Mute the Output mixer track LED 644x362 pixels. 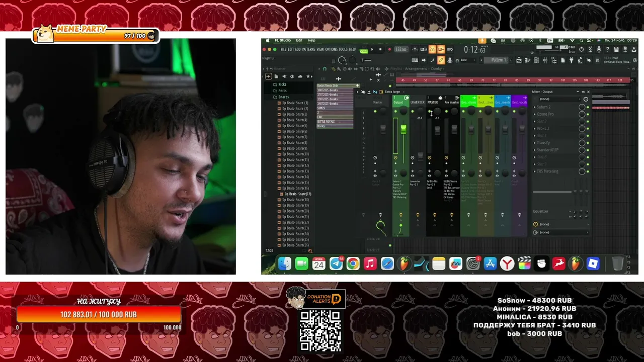395,112
